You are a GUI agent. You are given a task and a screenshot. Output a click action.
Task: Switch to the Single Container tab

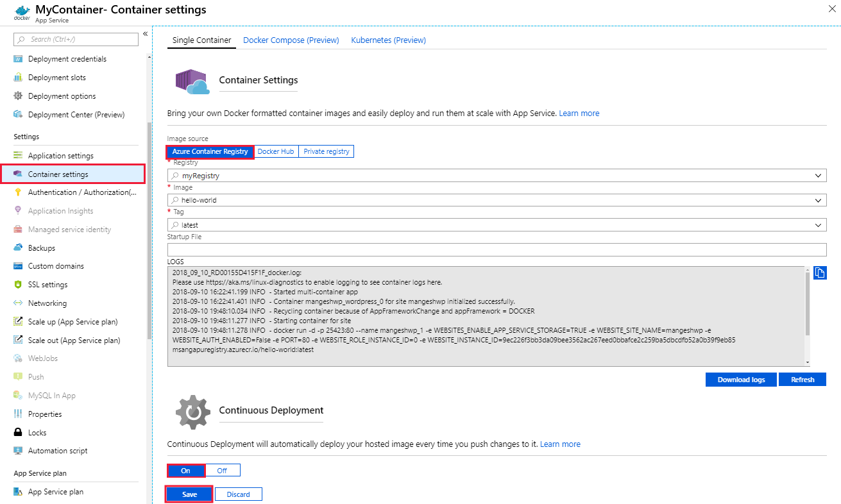201,40
